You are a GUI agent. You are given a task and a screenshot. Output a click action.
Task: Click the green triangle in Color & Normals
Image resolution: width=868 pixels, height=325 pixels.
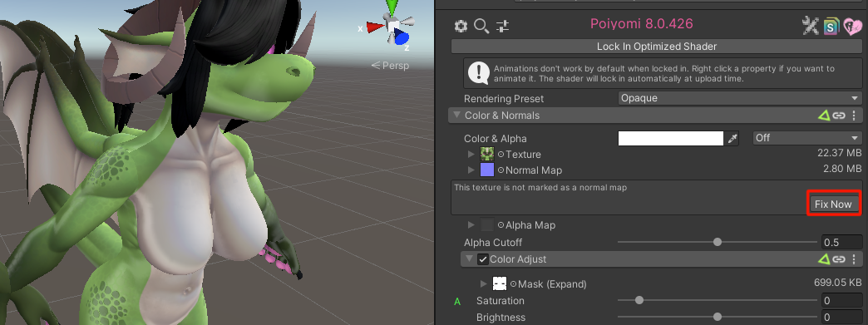(x=824, y=116)
